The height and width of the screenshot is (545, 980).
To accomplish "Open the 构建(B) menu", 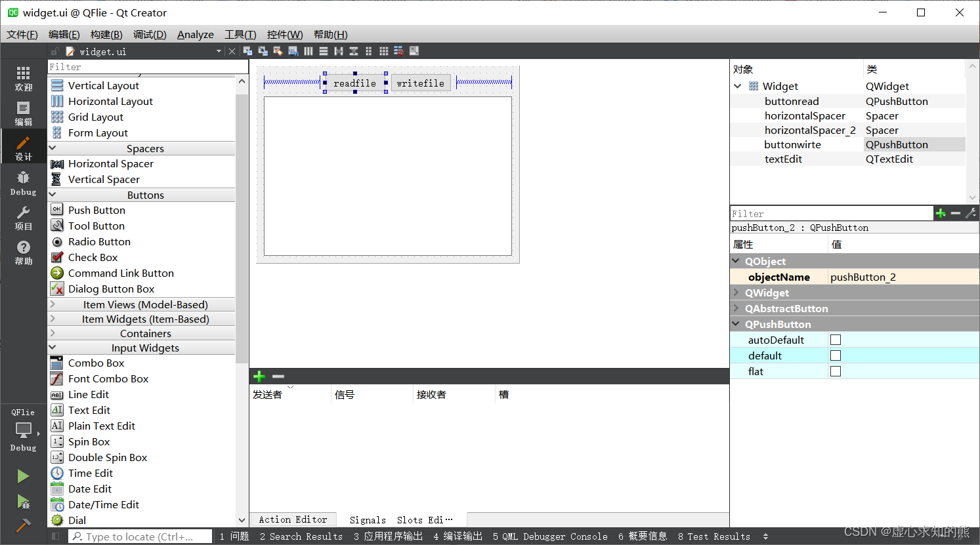I will [x=106, y=35].
